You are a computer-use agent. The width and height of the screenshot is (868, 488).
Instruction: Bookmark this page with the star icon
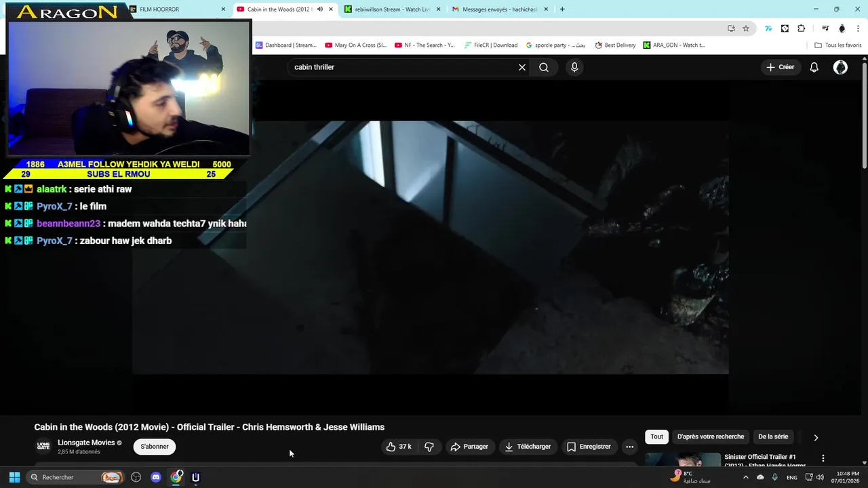746,28
